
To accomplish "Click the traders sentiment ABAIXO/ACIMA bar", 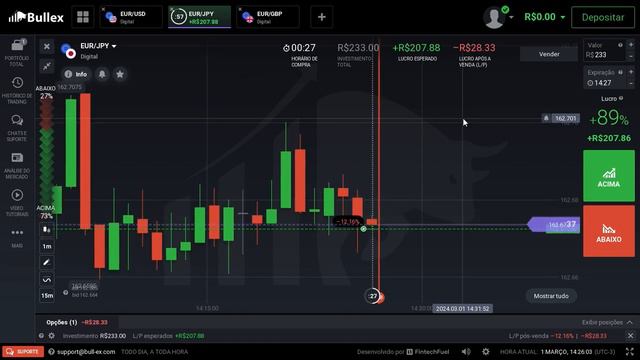I will click(x=47, y=152).
